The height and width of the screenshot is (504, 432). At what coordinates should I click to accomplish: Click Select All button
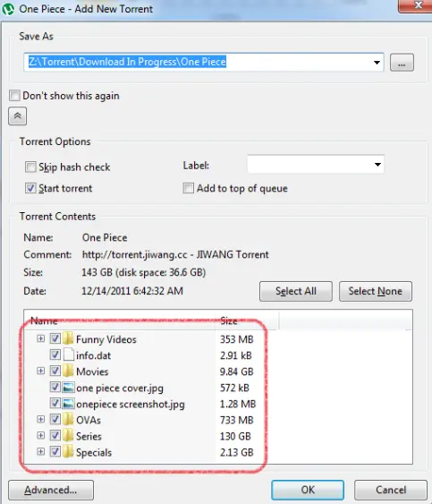(x=296, y=291)
